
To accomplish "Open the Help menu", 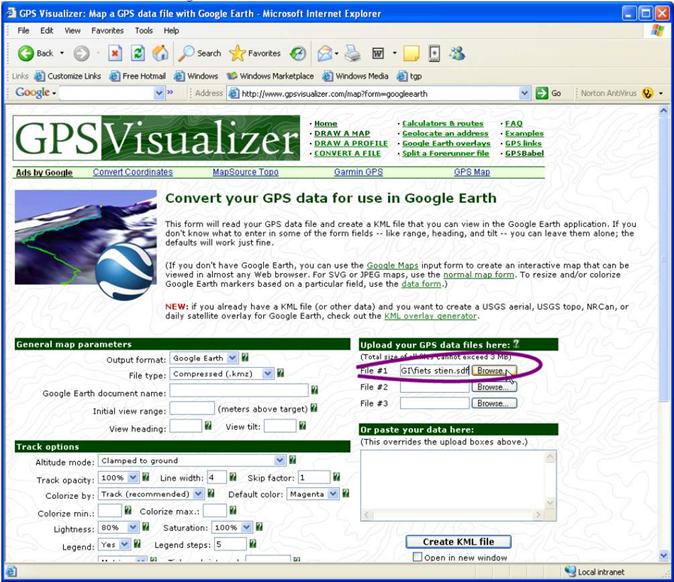I will (171, 31).
